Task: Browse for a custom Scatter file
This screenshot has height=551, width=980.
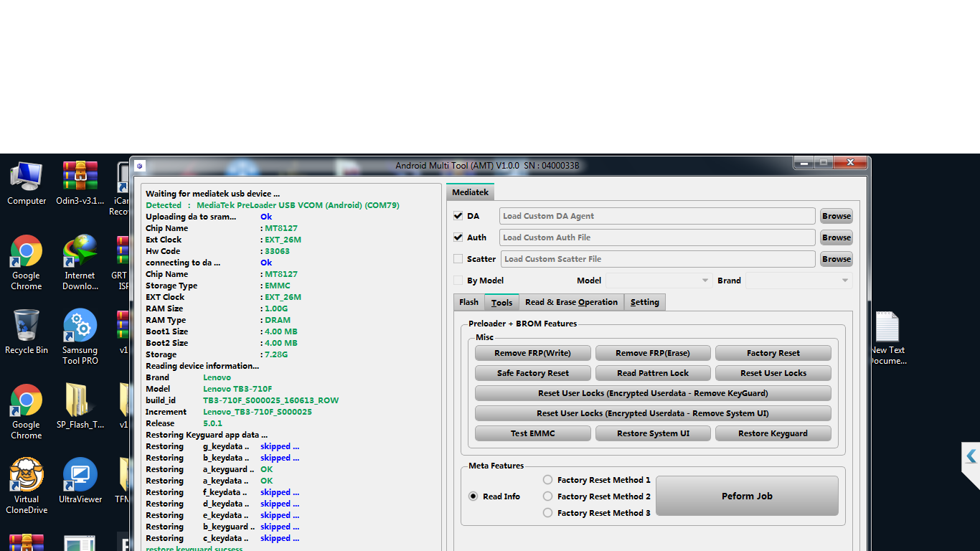Action: point(837,259)
